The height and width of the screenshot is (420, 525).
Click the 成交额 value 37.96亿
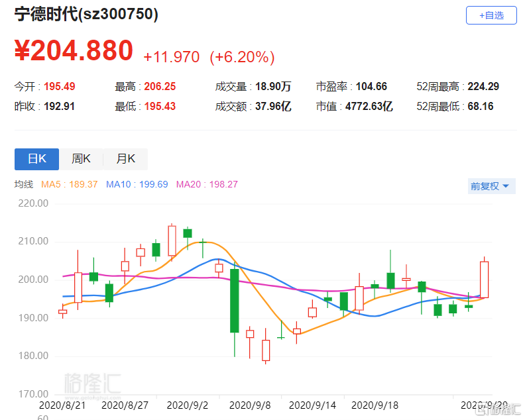(273, 107)
